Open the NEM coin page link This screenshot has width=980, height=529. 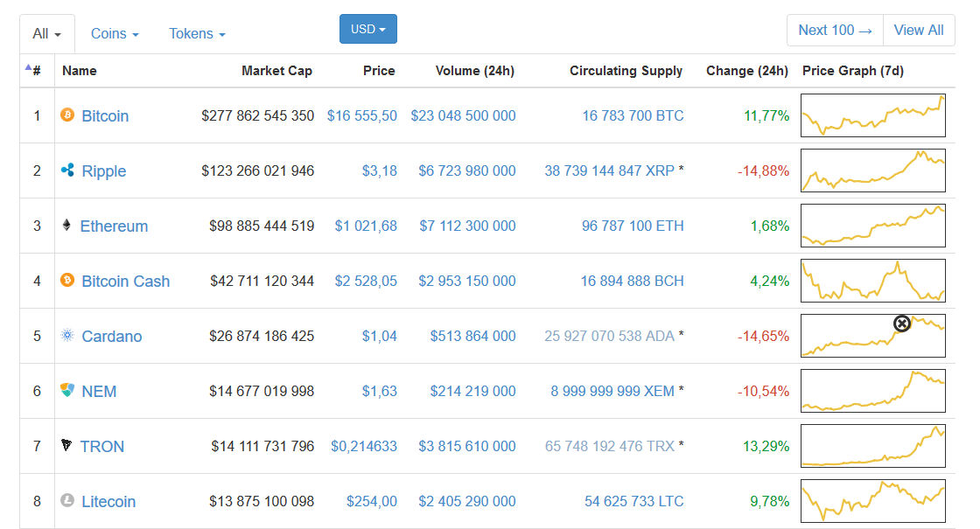point(99,392)
